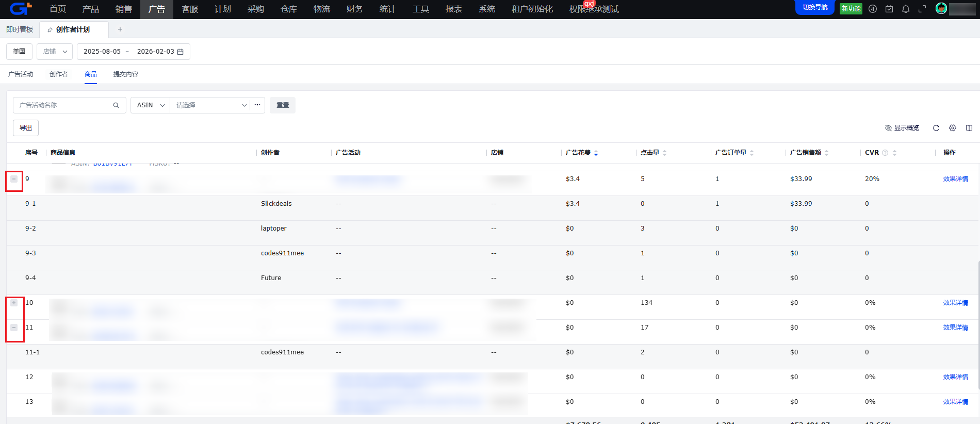Click the CVR help question mark icon
Viewport: 980px width, 424px height.
click(885, 153)
